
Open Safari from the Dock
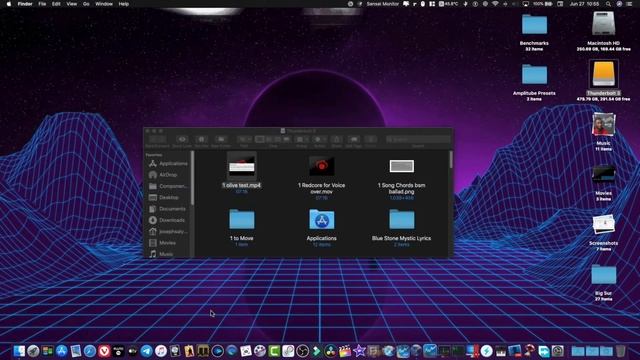[x=90, y=351]
